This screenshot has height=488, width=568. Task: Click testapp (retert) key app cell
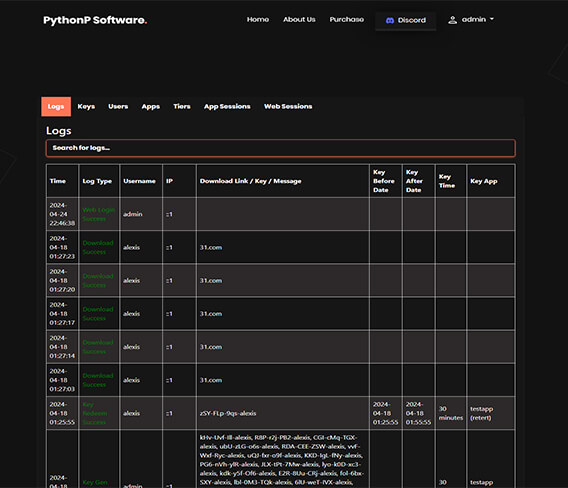click(481, 413)
